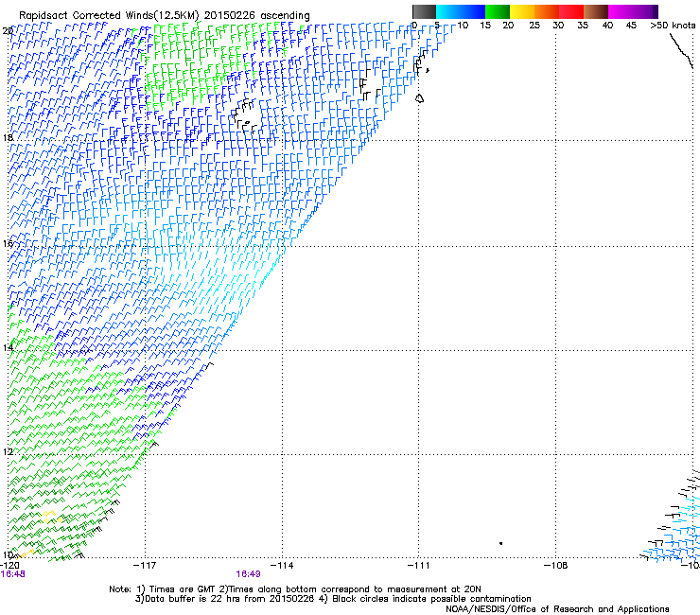700x615 pixels.
Task: Click the small island outline near 19N -111
Action: (420, 98)
